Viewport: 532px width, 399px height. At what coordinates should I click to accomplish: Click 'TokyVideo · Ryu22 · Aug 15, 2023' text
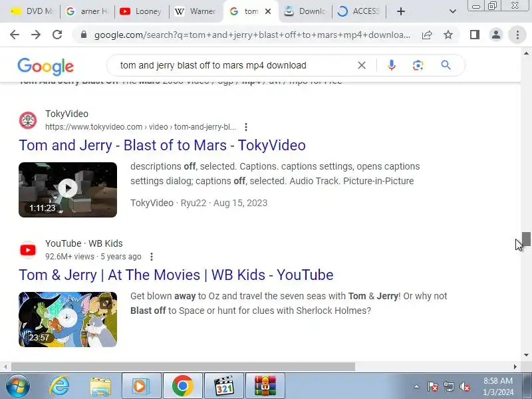(x=199, y=203)
